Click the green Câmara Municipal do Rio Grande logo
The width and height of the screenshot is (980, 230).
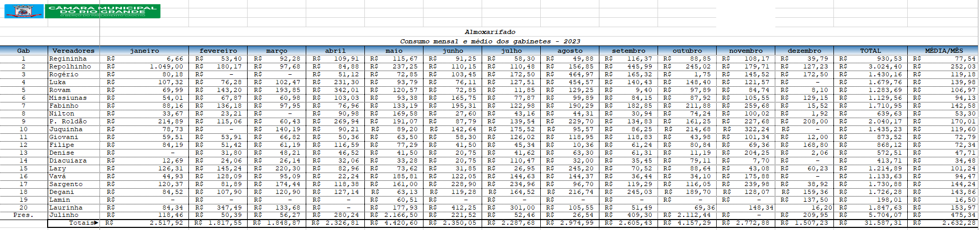tap(103, 11)
